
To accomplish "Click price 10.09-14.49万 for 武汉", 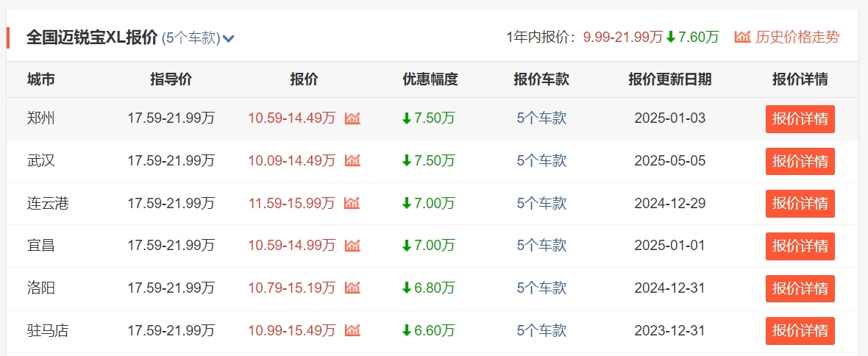I will pyautogui.click(x=292, y=161).
